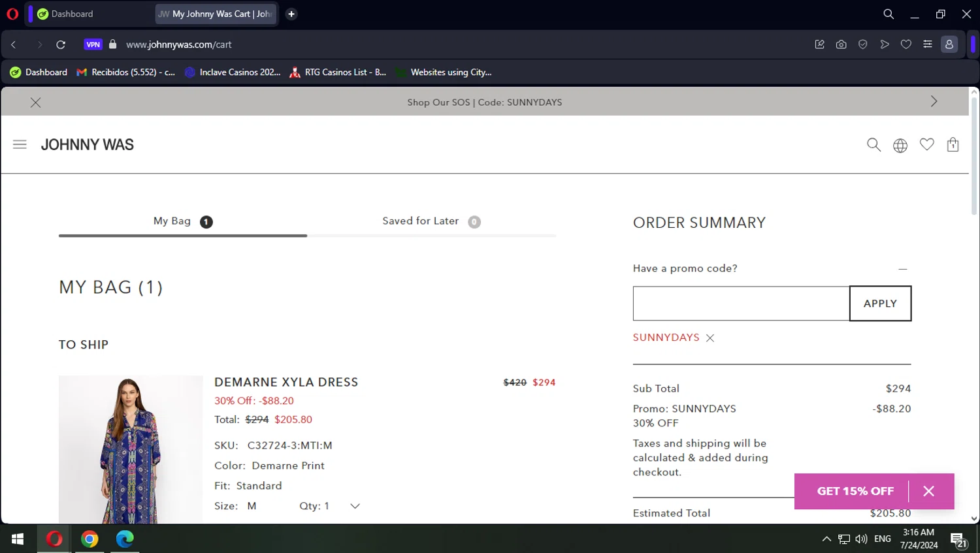Open the globe region selector icon

click(x=900, y=146)
